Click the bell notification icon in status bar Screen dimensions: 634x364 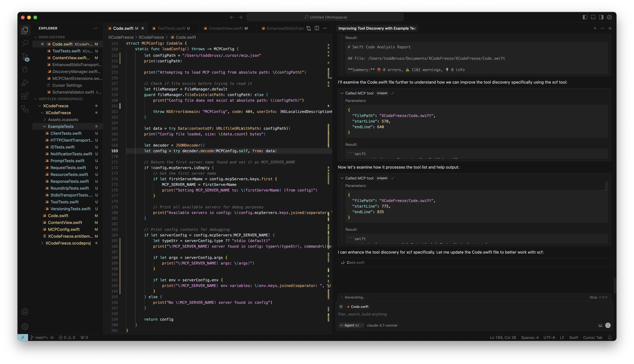[609, 337]
